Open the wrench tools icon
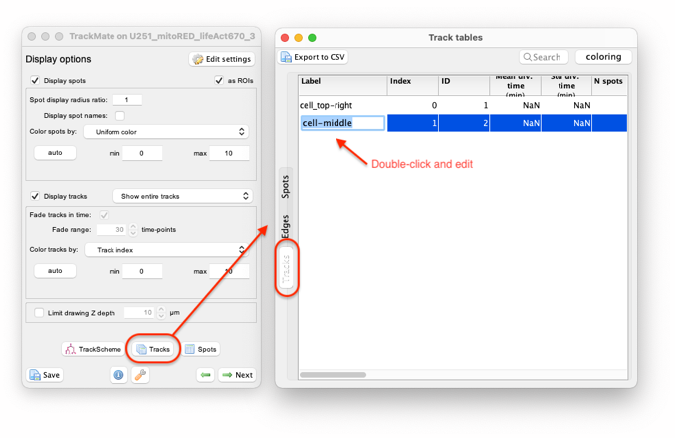 (x=141, y=375)
